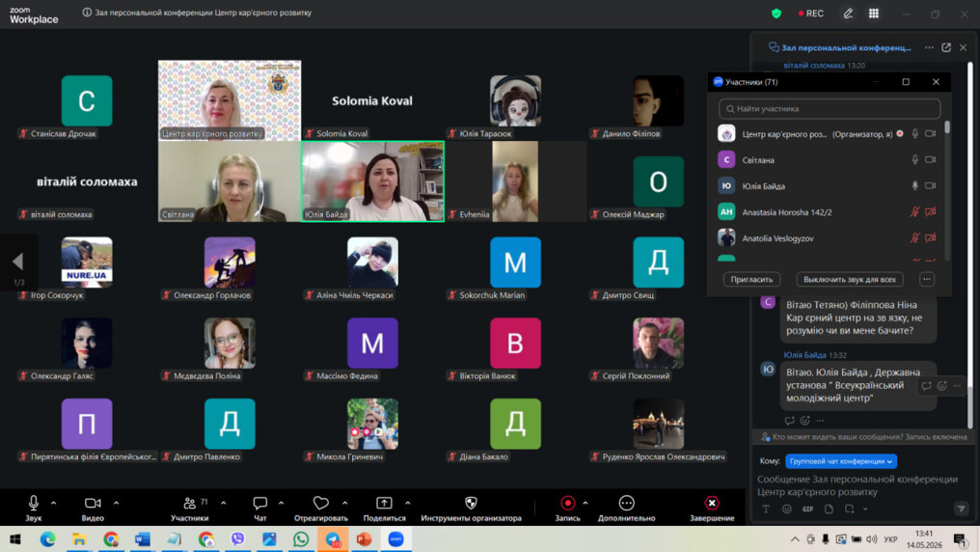Open Инструменты организатора shield icon
Viewport: 980px width, 552px height.
click(471, 503)
